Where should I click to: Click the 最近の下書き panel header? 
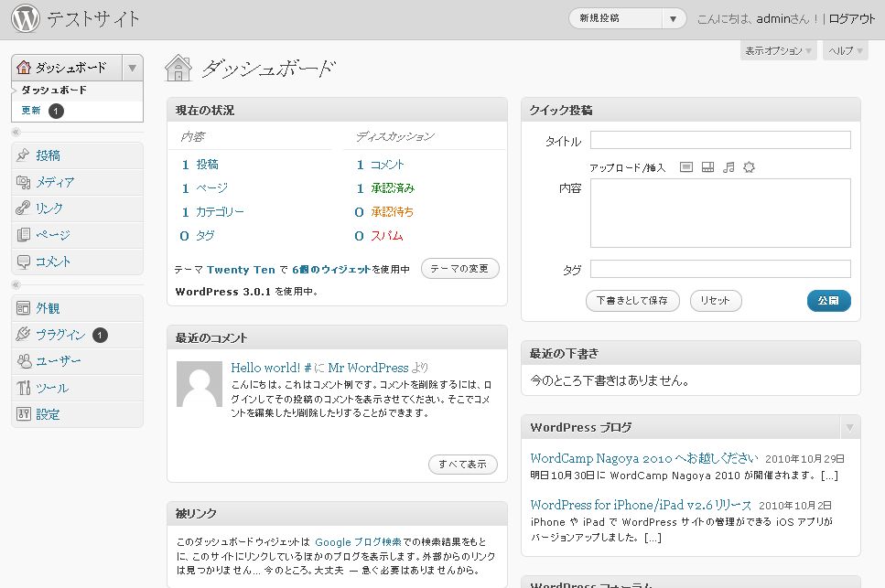tap(691, 354)
